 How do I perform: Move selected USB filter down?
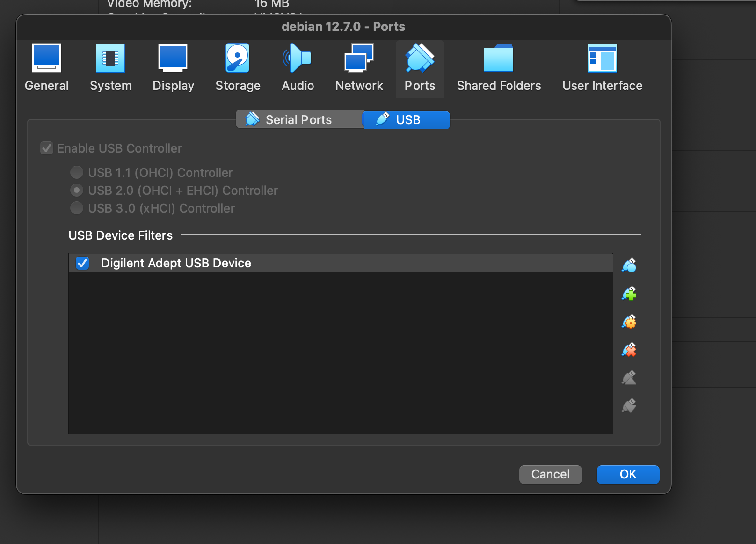pos(629,405)
